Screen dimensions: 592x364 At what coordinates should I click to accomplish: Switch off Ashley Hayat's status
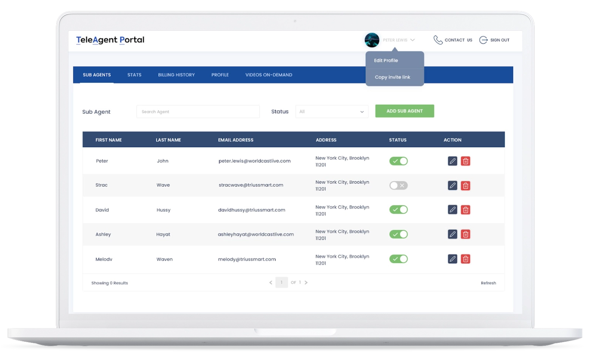click(x=398, y=234)
